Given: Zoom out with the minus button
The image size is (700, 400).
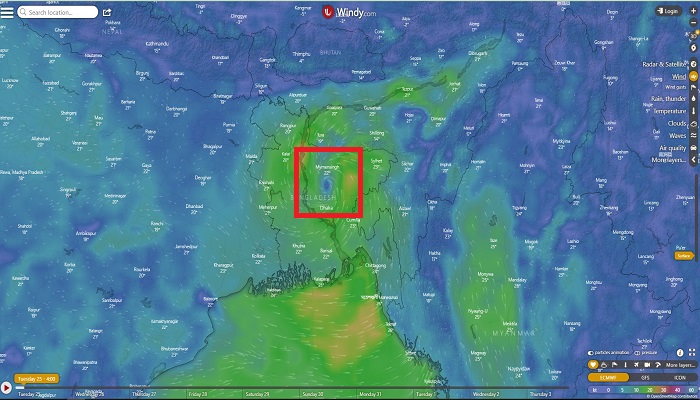Looking at the screenshot, I should 693,23.
